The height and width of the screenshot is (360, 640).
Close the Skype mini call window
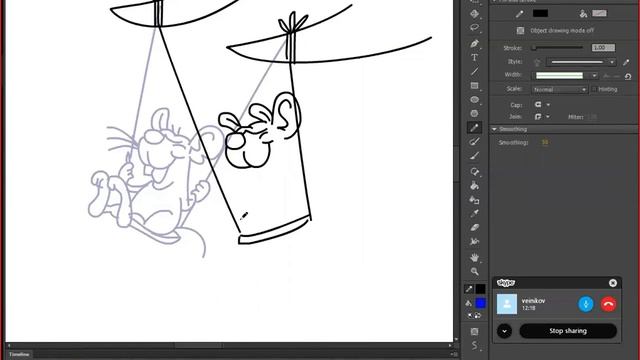[613, 283]
